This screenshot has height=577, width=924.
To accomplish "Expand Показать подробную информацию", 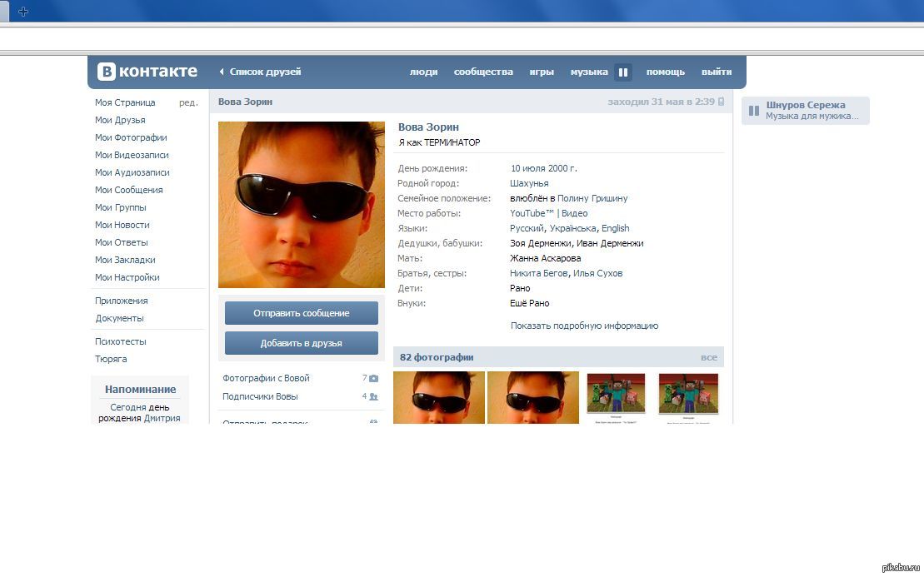I will click(584, 326).
